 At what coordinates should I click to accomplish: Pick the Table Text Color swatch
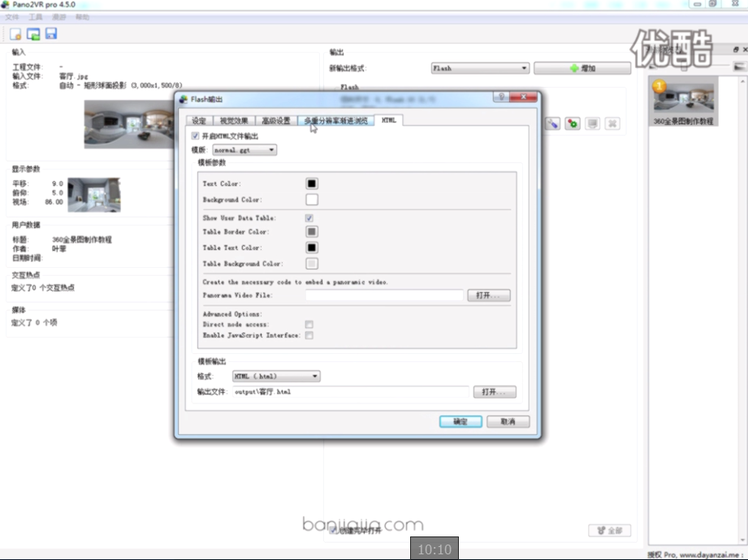click(312, 248)
